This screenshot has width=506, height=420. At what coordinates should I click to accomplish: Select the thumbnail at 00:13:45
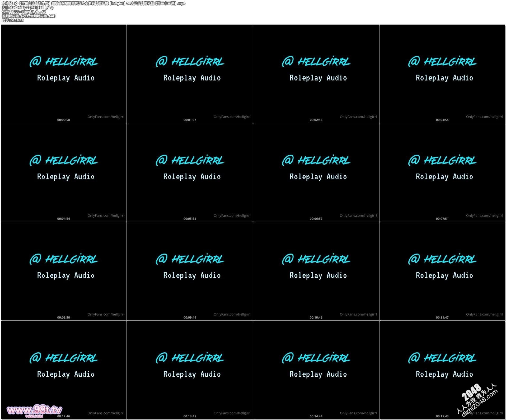(x=190, y=370)
